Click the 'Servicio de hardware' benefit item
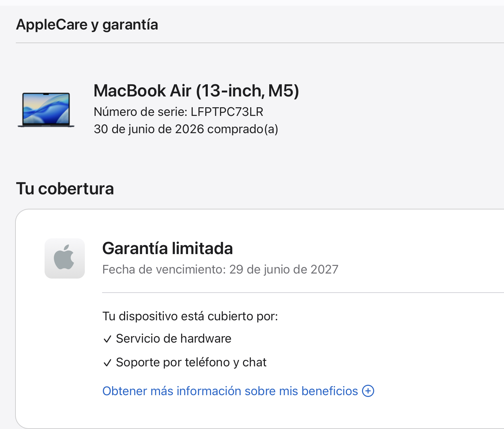Image resolution: width=504 pixels, height=429 pixels. point(174,339)
